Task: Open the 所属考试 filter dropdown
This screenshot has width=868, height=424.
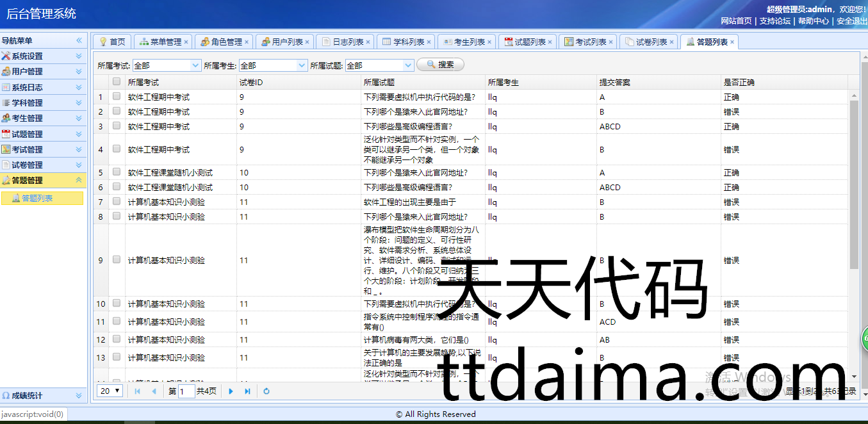Action: [196, 65]
